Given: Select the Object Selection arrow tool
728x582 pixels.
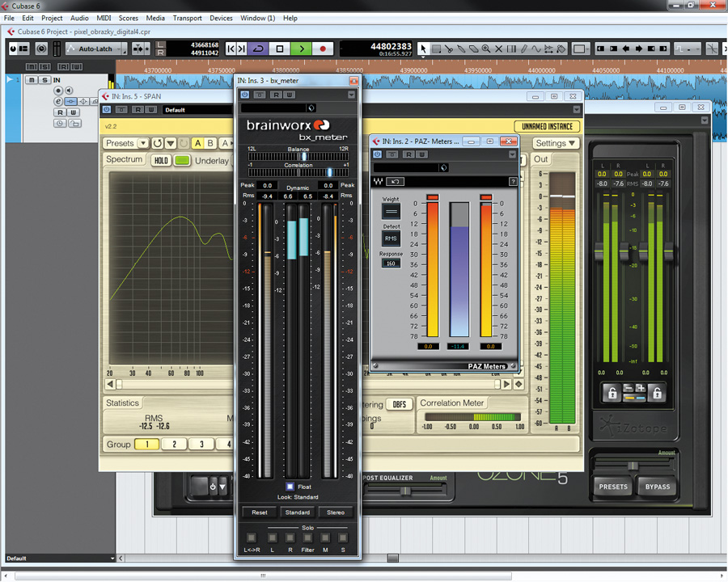Looking at the screenshot, I should tap(423, 48).
